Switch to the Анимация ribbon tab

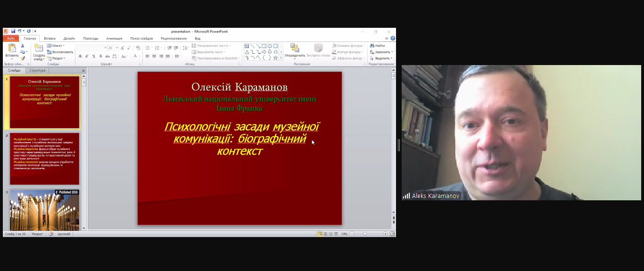tap(114, 39)
